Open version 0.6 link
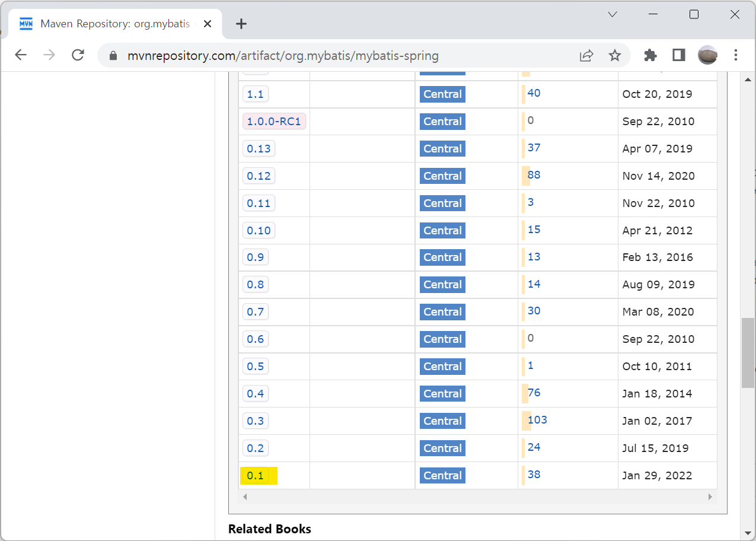Screen dimensions: 756x541 click(x=255, y=339)
